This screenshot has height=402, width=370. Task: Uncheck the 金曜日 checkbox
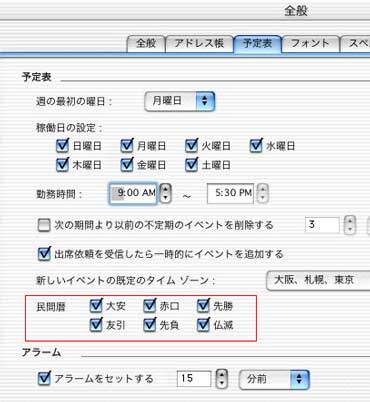(127, 165)
